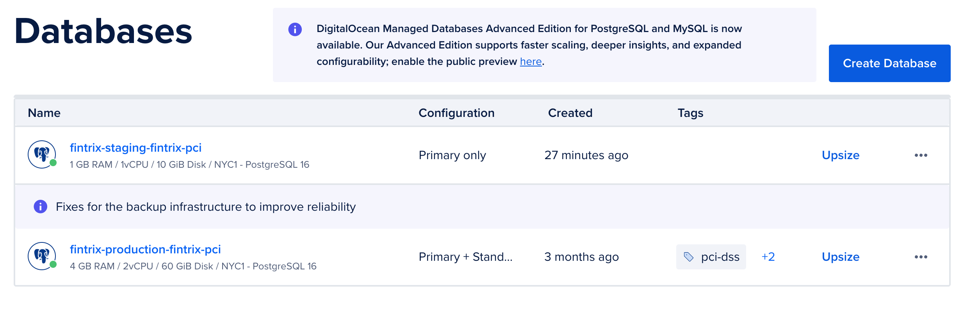
Task: Click the PostgreSQL icon for fintrix-production
Action: point(42,256)
